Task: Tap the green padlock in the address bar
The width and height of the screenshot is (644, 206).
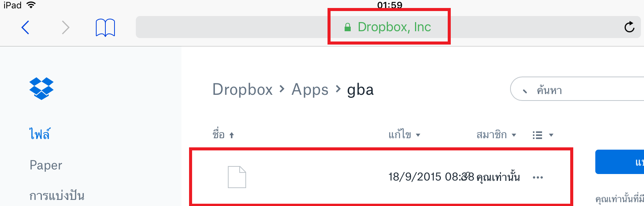Action: 347,27
